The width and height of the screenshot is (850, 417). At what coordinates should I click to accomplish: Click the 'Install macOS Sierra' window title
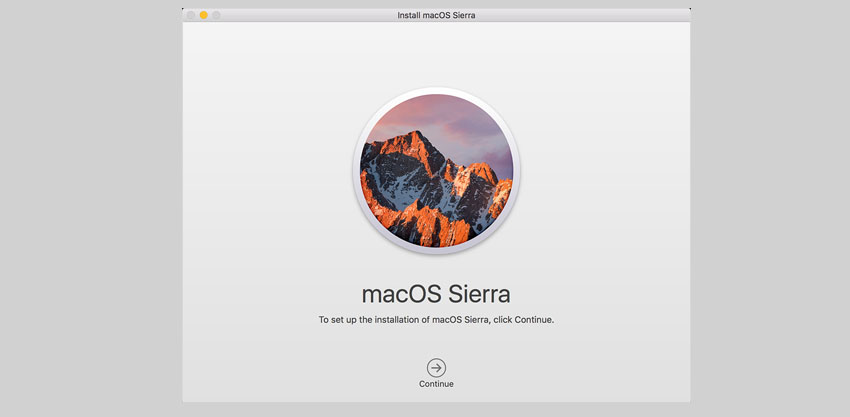point(436,15)
